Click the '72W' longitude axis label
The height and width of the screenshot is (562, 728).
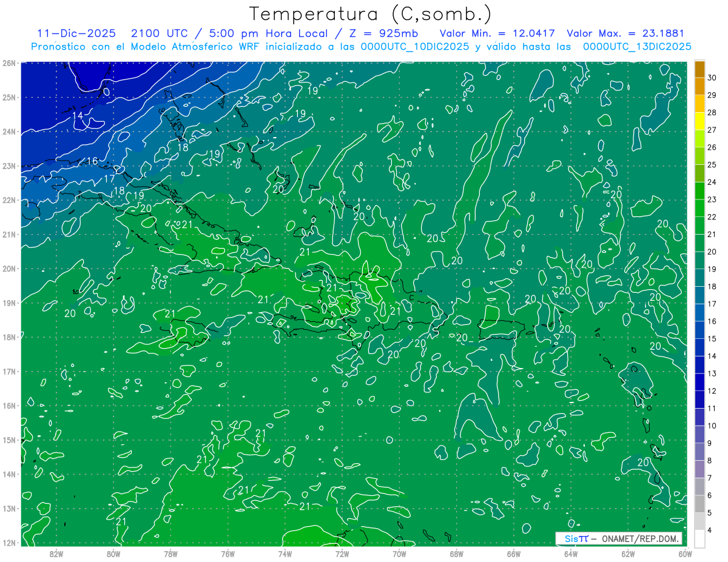[x=342, y=553]
